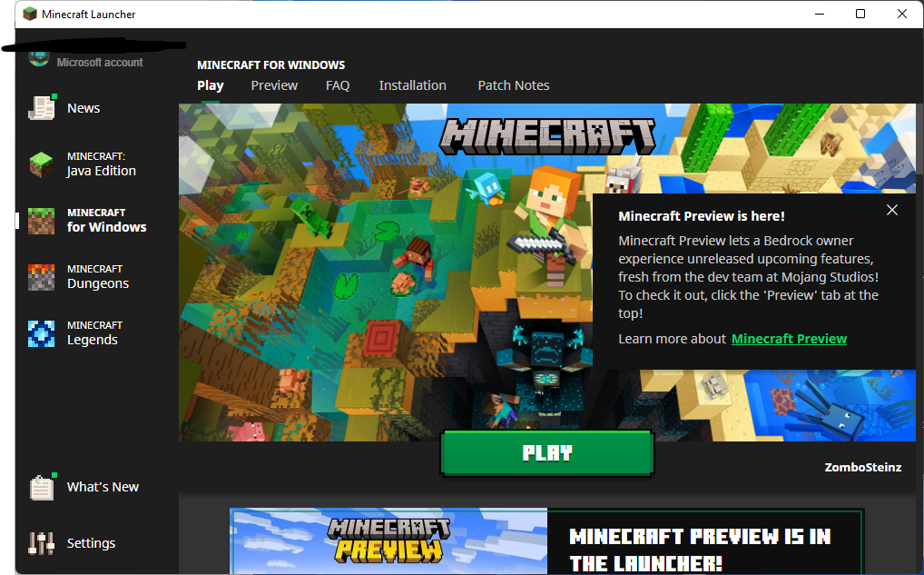Open the FAQ tab
924x575 pixels.
(x=338, y=85)
